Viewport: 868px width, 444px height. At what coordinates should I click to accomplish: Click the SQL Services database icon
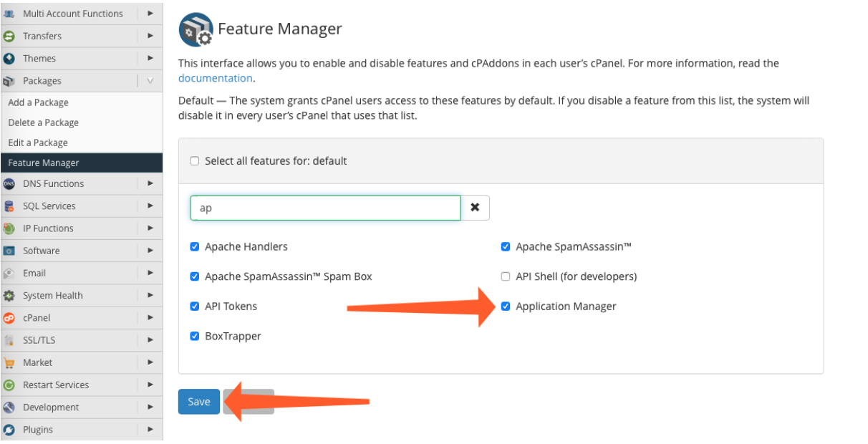[x=9, y=206]
